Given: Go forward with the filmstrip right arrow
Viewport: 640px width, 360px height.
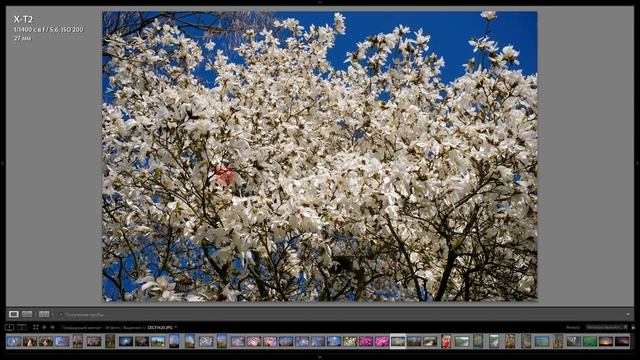Looking at the screenshot, I should point(52,327).
